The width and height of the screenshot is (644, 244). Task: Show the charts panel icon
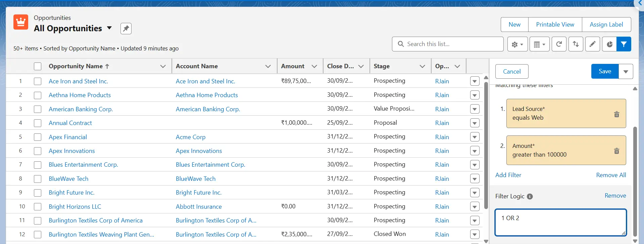coord(609,44)
